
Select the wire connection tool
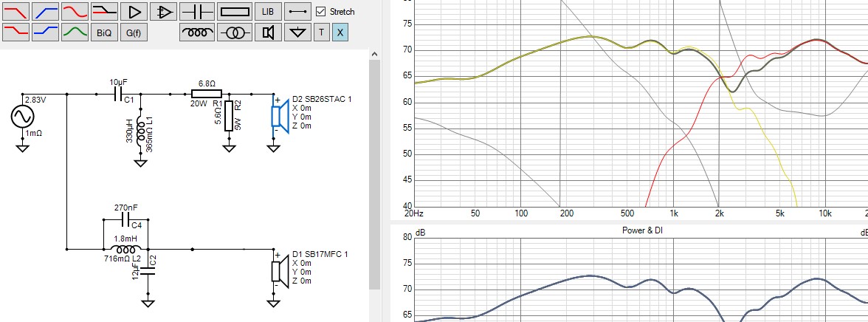pos(298,11)
